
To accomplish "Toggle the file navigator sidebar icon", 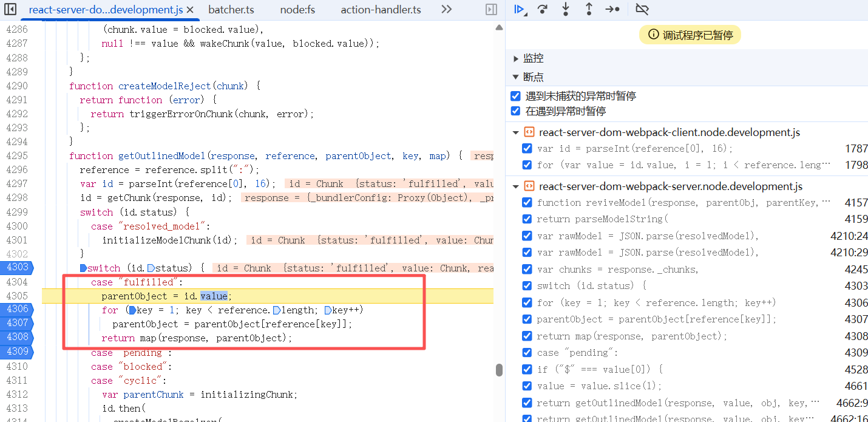I will click(x=10, y=10).
